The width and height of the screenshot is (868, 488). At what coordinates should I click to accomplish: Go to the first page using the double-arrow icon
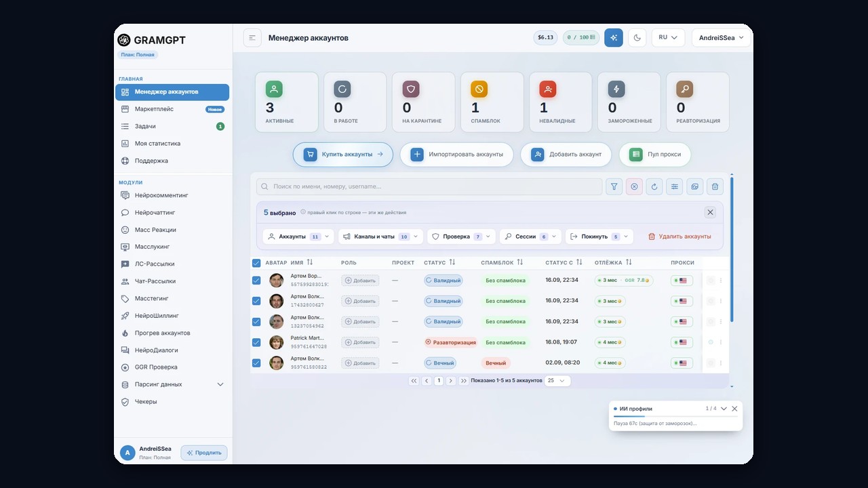coord(414,381)
